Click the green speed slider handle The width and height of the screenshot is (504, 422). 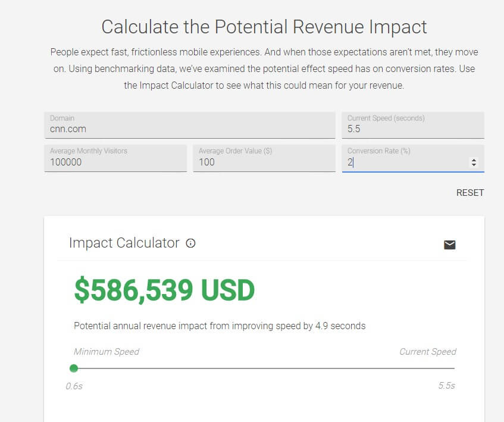click(74, 368)
